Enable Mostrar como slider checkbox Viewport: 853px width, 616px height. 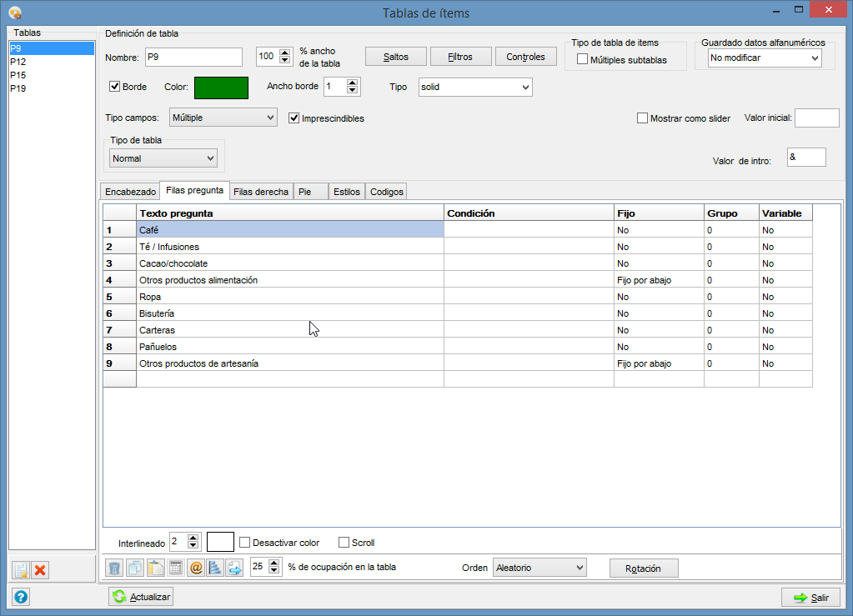point(643,118)
